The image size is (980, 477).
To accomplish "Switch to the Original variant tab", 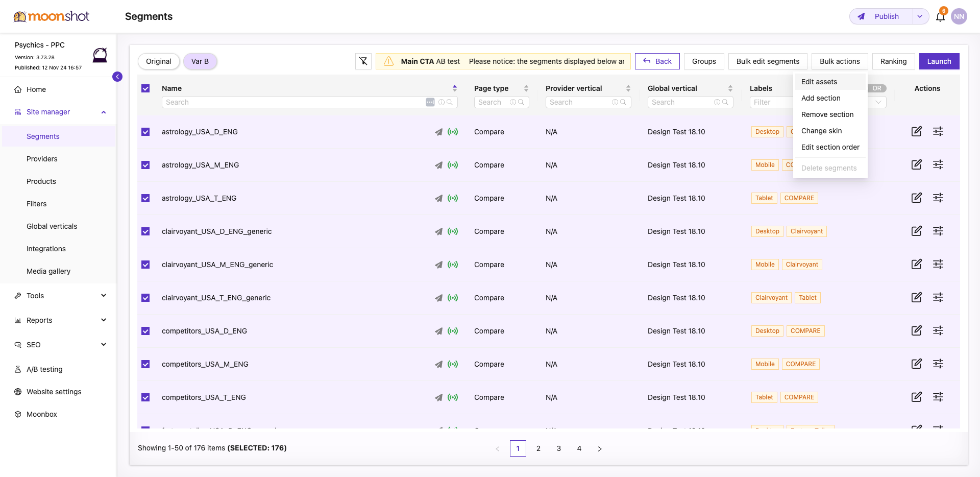I will click(x=159, y=61).
